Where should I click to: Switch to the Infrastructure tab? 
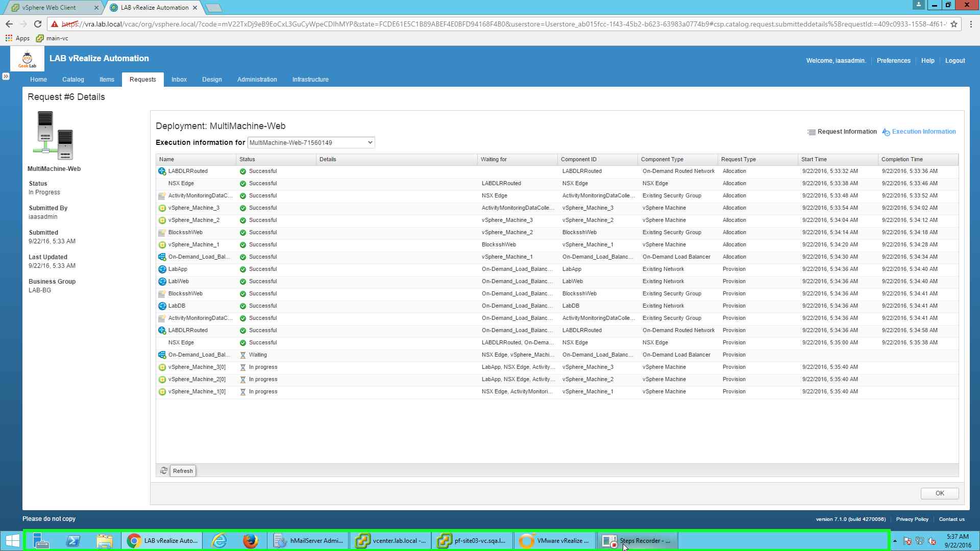(310, 80)
